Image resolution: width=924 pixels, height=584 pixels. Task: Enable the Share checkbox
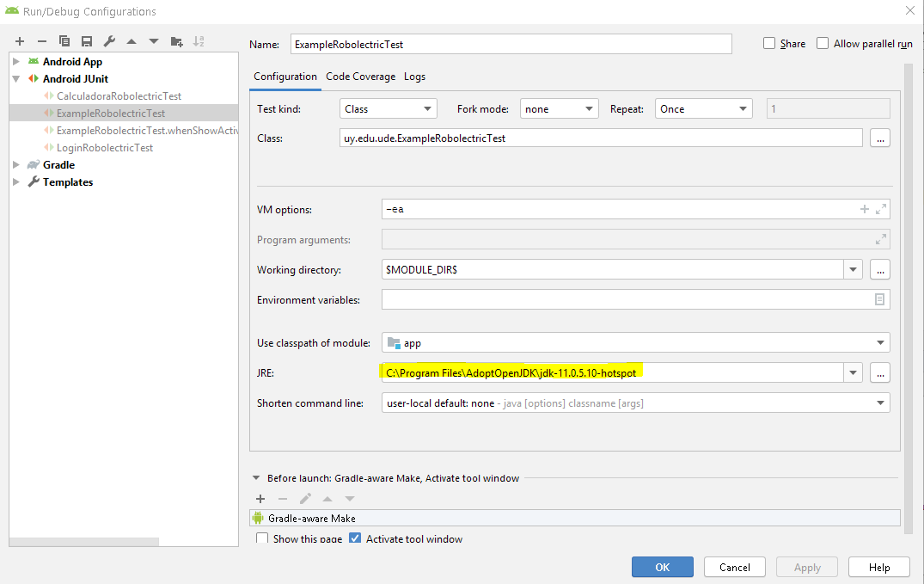[x=769, y=44]
